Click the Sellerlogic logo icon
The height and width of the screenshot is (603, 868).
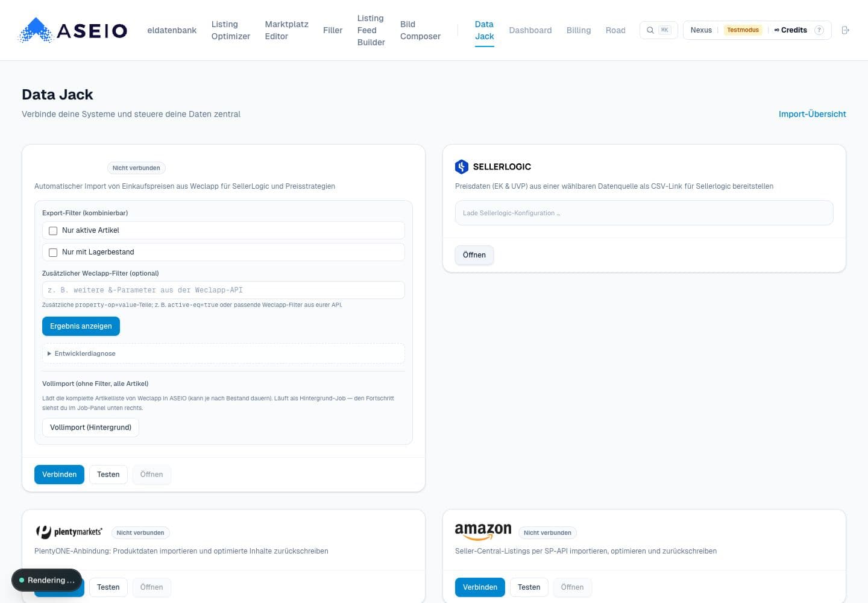click(462, 166)
